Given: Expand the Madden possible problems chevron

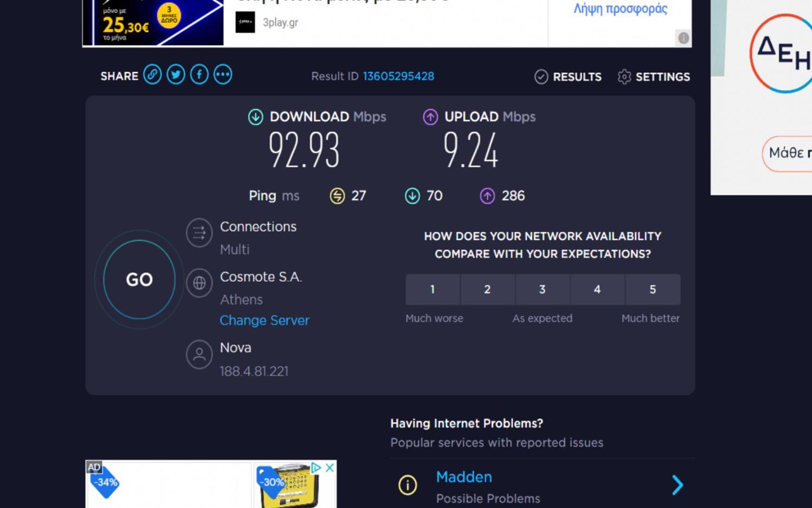Looking at the screenshot, I should 678,485.
